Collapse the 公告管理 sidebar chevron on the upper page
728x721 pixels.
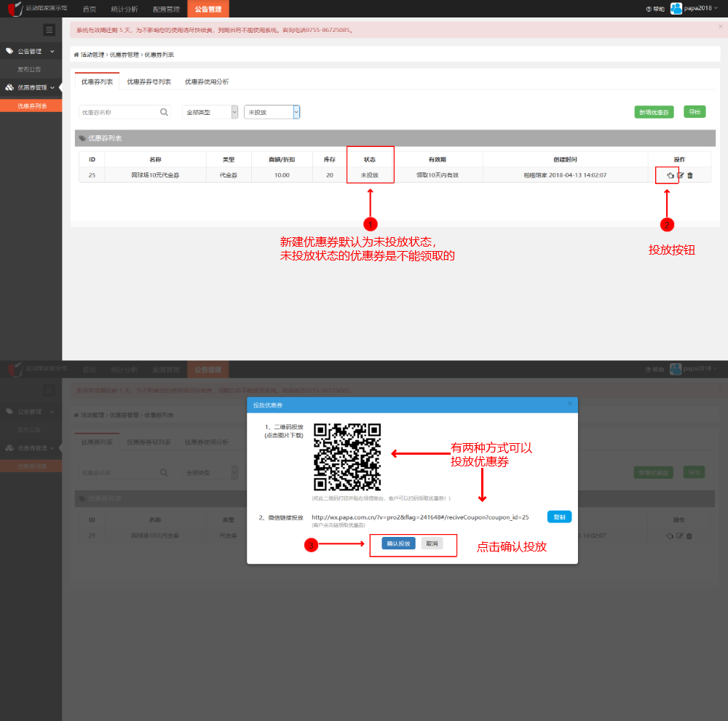pos(52,51)
